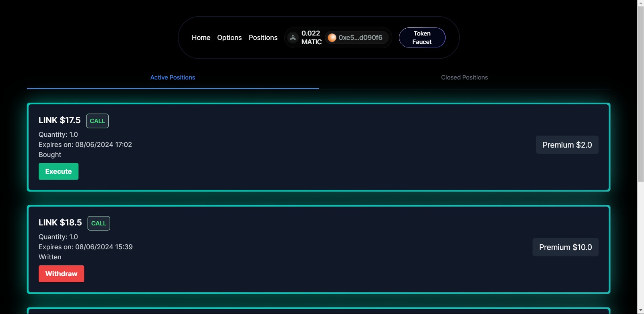Withdraw the LINK $18.5 written option

(x=61, y=274)
